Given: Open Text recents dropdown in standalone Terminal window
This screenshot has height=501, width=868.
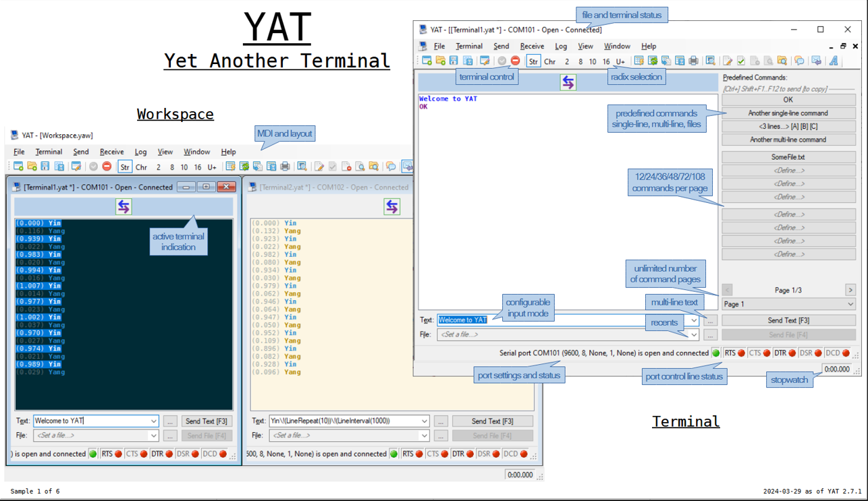Looking at the screenshot, I should [694, 320].
